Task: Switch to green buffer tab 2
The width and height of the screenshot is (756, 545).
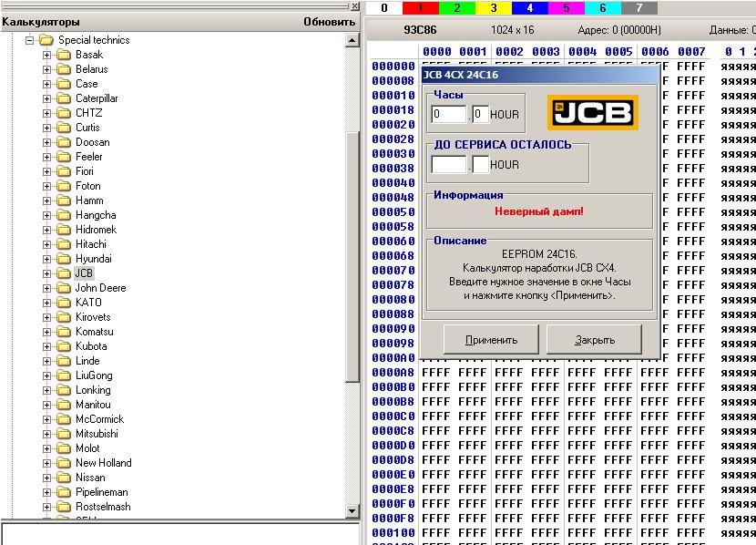Action: 457,7
